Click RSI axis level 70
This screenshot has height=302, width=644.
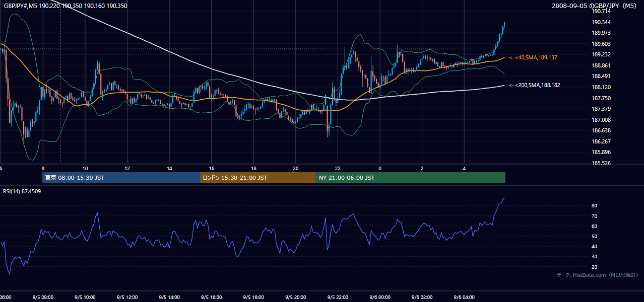(595, 216)
